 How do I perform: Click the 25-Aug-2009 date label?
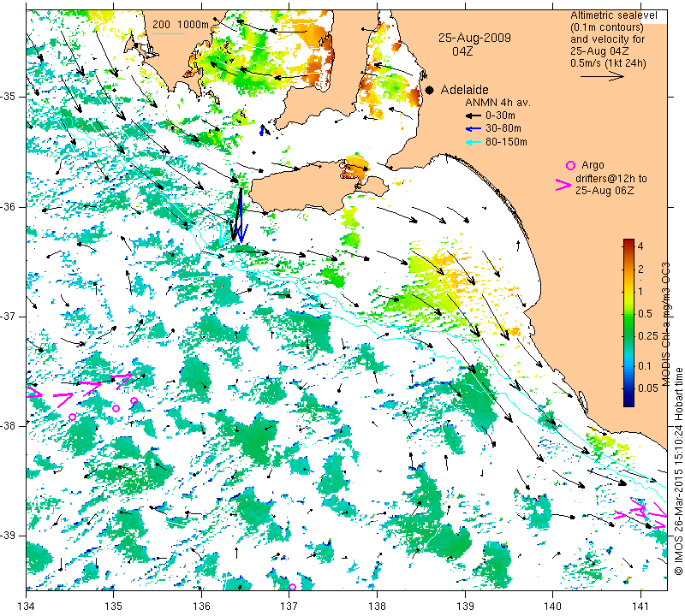(x=475, y=38)
